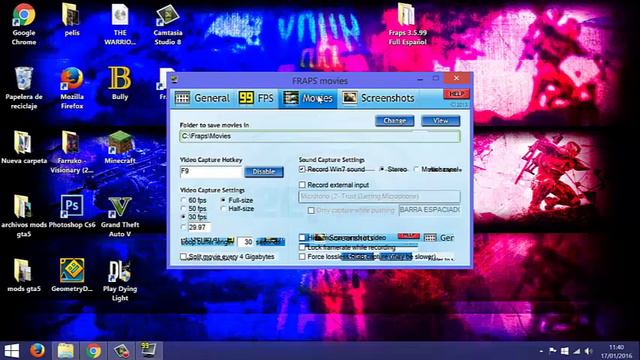
Task: Open Papelera de reciclaje
Action: point(24,88)
